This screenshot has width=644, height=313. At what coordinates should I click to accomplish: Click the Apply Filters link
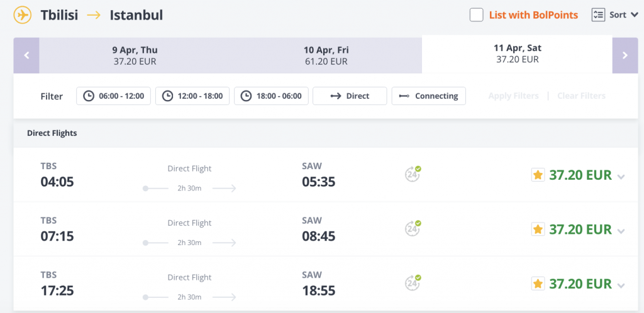pyautogui.click(x=513, y=96)
